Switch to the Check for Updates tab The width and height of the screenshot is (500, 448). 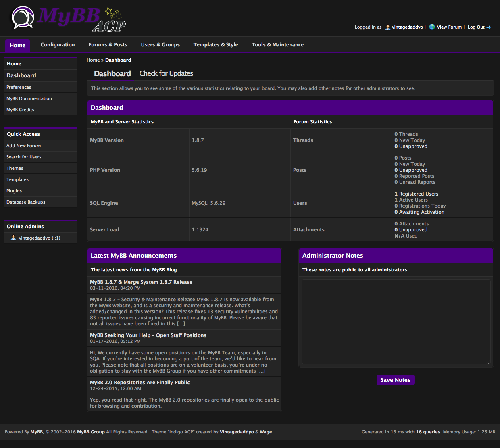[166, 73]
